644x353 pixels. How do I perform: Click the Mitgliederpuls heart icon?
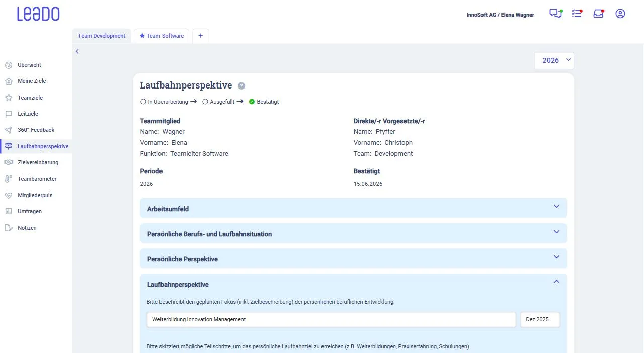point(9,195)
